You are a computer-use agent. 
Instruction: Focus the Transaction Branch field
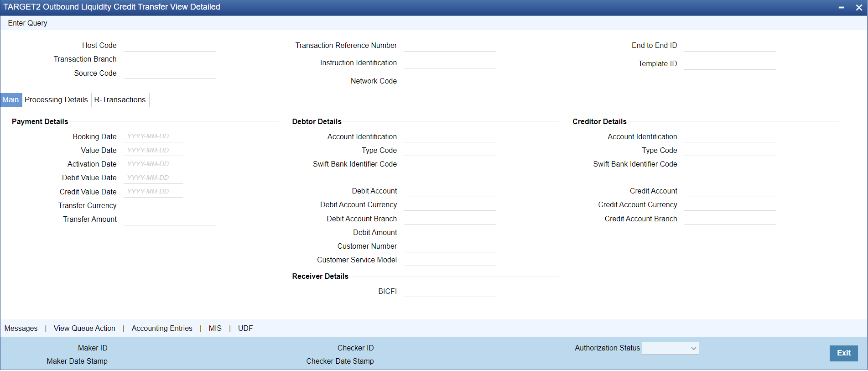(169, 59)
